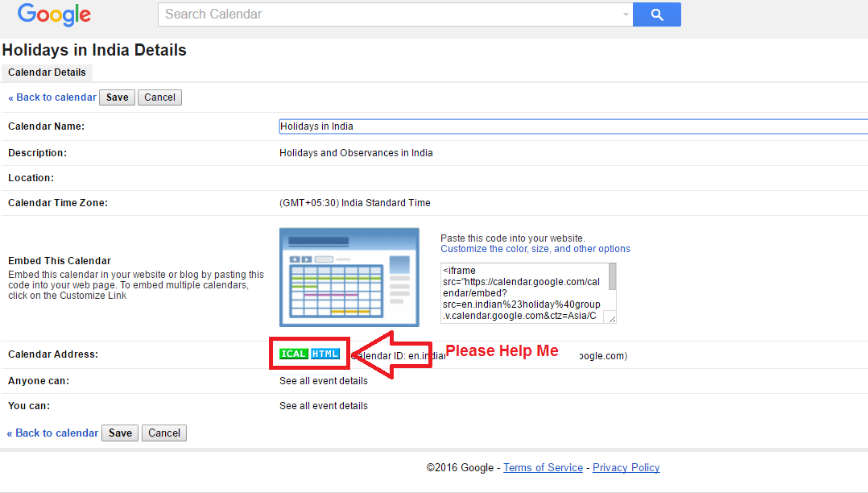
Task: Click the embed calendar preview thumbnail
Action: [349, 277]
